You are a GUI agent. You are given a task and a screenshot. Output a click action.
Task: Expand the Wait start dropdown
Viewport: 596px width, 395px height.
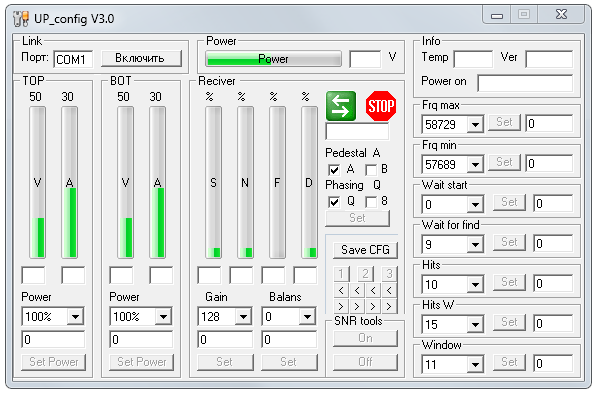pos(475,205)
